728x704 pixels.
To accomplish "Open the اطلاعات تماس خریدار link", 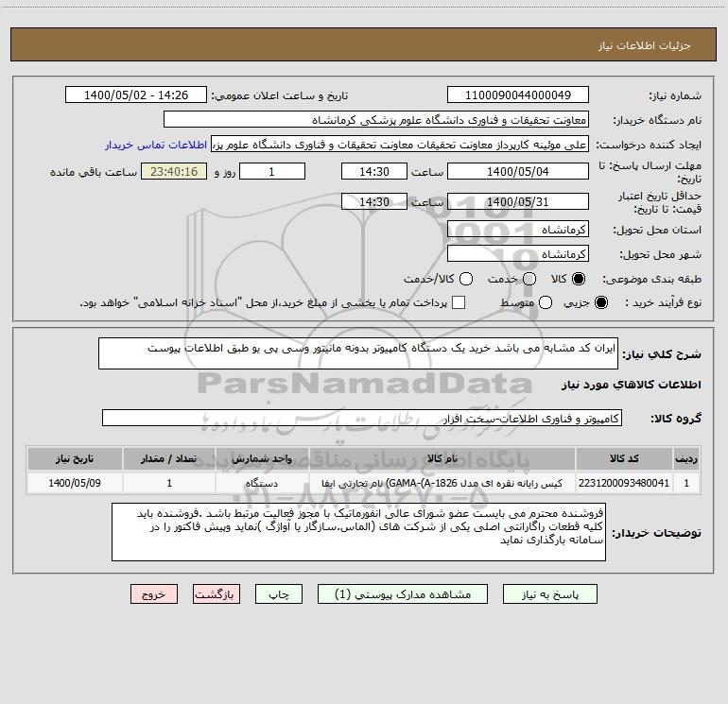I will click(x=156, y=145).
